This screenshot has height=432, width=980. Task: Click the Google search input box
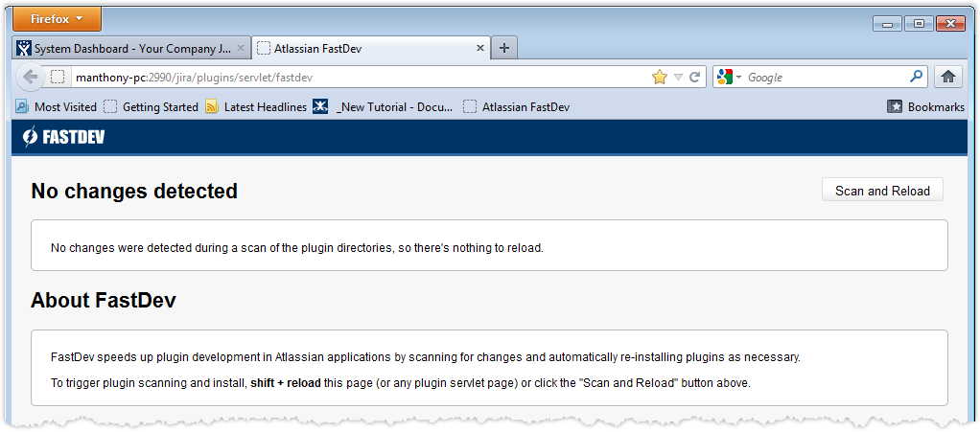825,78
